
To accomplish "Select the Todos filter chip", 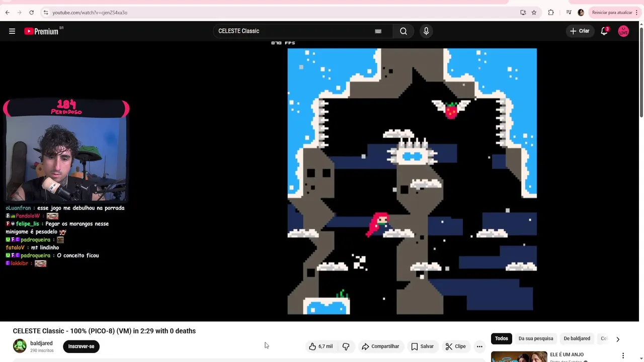I will (502, 339).
